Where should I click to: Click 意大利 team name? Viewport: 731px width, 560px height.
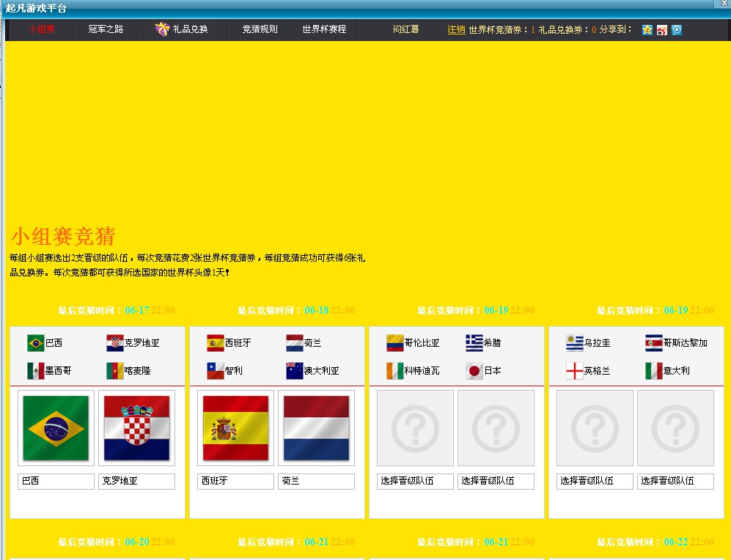tap(677, 371)
